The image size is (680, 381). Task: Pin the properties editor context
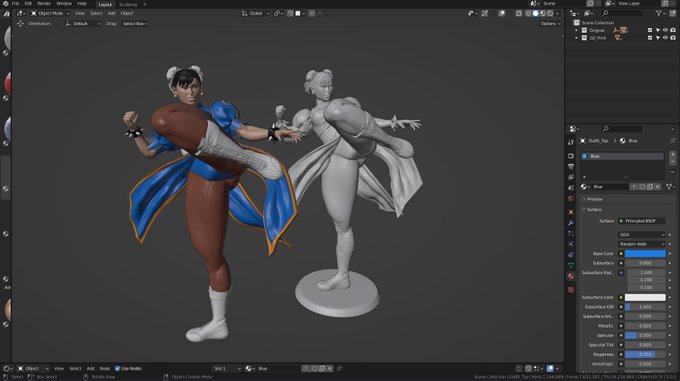point(673,141)
